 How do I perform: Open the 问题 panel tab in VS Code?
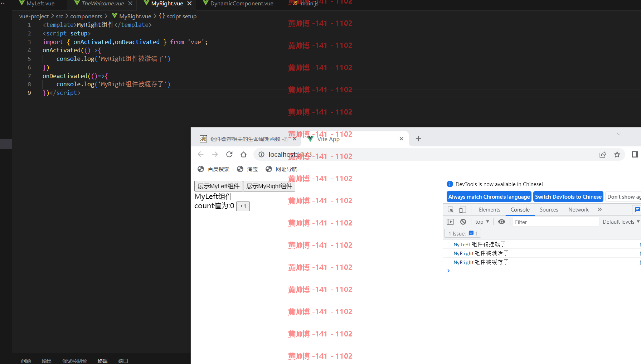tap(26, 361)
